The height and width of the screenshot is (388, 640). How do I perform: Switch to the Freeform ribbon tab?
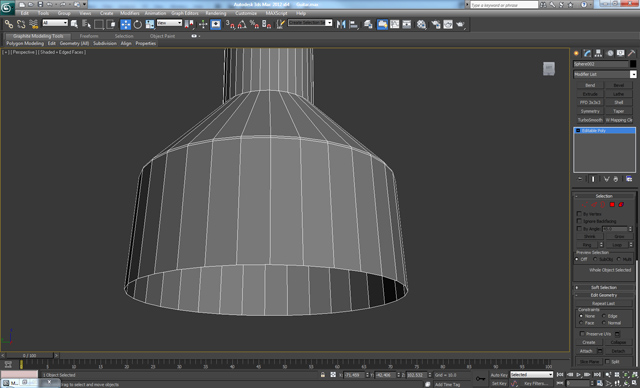pyautogui.click(x=89, y=36)
